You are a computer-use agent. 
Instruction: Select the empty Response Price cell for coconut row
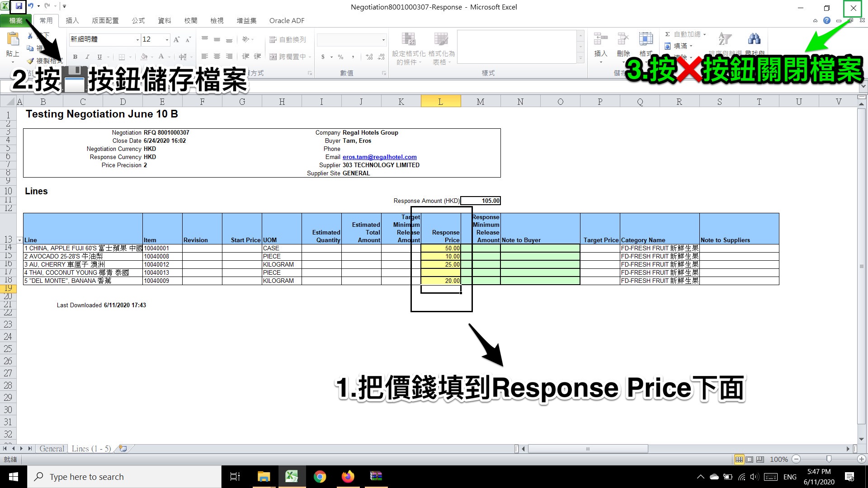(441, 273)
